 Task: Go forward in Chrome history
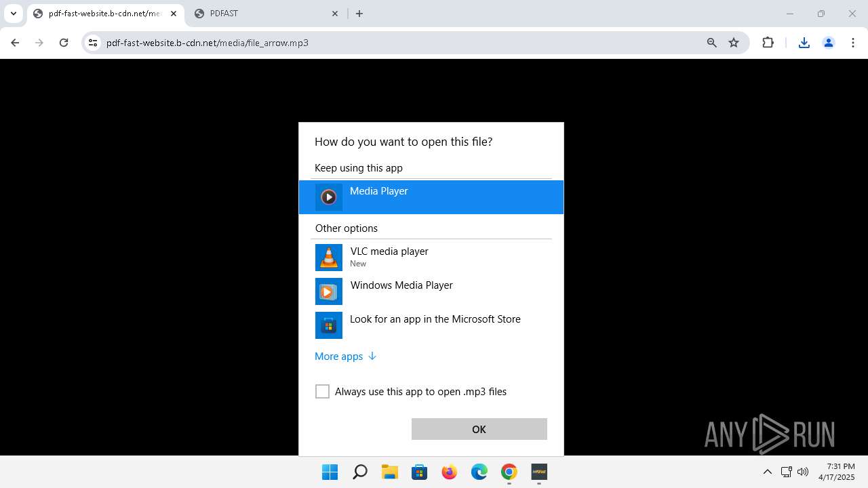pos(39,43)
